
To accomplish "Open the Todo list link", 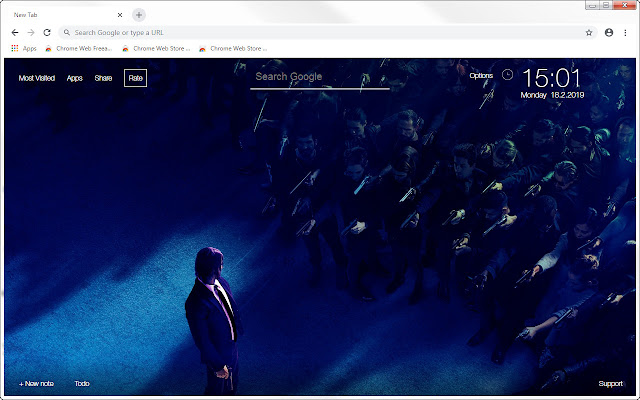I will (82, 384).
